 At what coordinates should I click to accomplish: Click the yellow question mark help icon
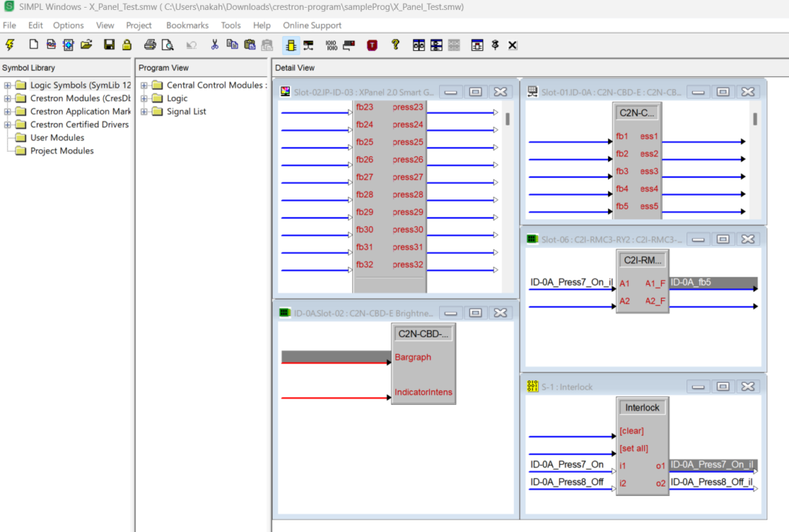[395, 45]
